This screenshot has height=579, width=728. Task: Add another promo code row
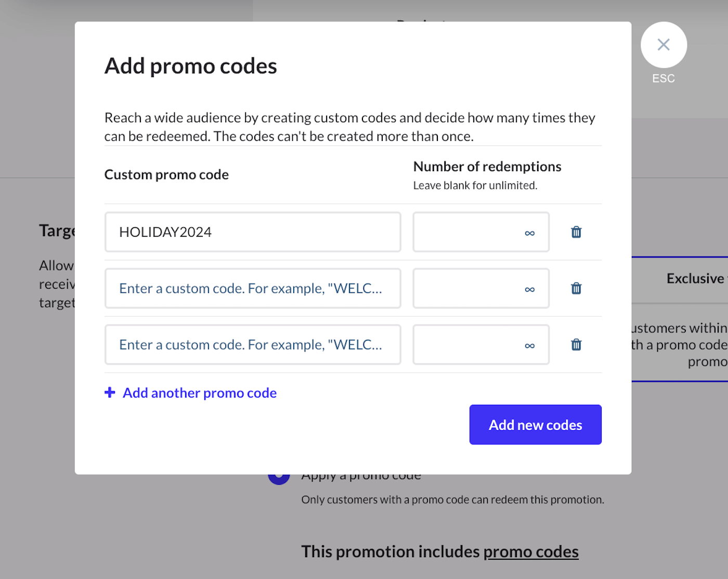[199, 393]
